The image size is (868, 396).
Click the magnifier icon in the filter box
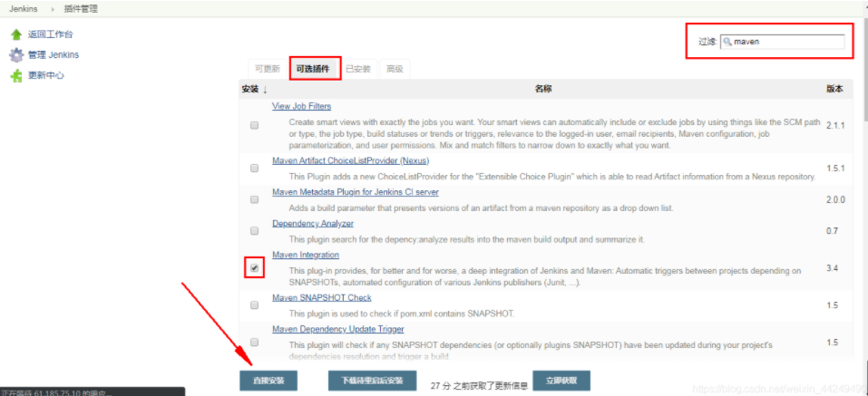(x=728, y=42)
